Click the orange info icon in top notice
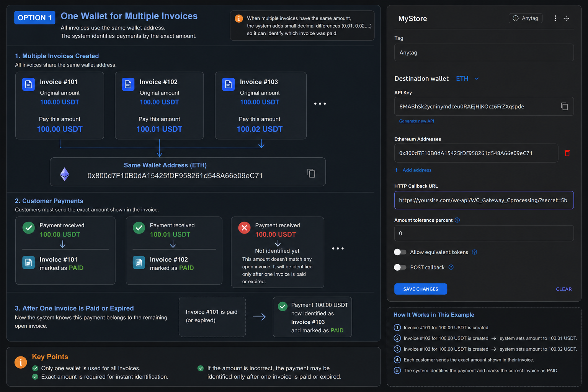 pyautogui.click(x=238, y=18)
